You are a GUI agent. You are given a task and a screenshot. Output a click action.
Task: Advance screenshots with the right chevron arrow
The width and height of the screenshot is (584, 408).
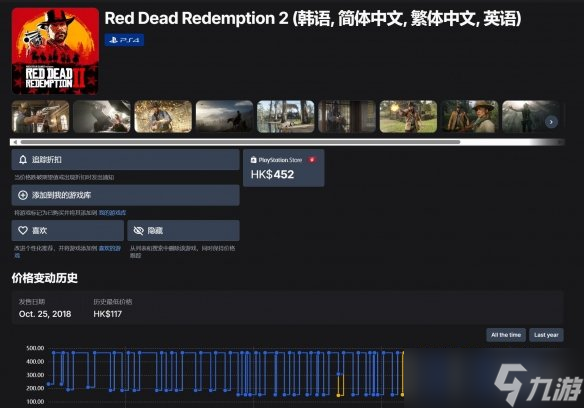click(x=551, y=122)
